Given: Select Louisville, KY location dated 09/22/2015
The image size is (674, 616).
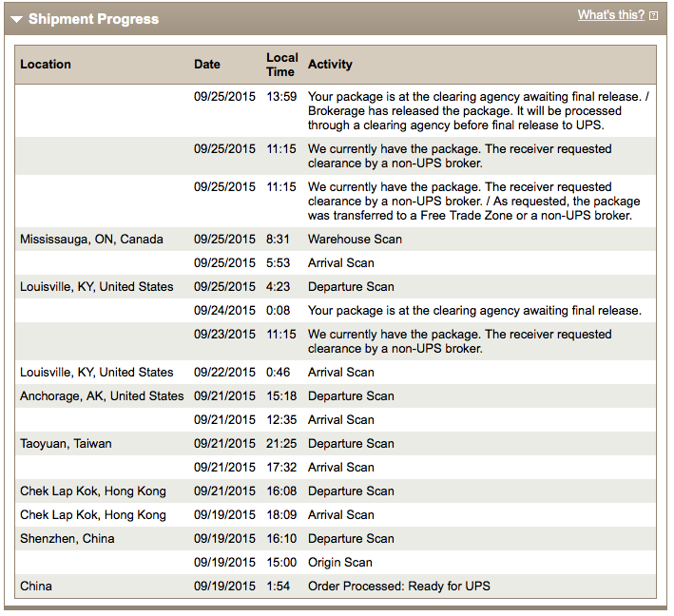Looking at the screenshot, I should click(97, 373).
